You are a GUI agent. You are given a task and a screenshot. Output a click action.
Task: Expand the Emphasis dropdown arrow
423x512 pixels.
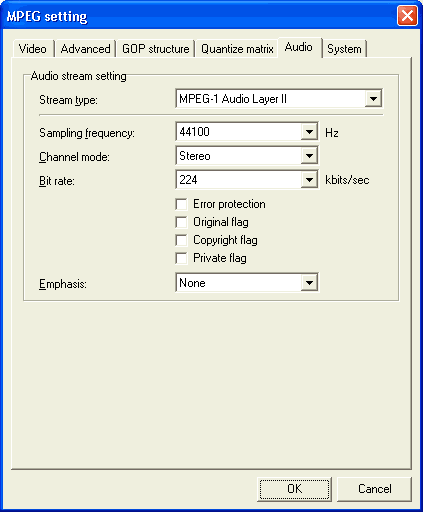[309, 283]
